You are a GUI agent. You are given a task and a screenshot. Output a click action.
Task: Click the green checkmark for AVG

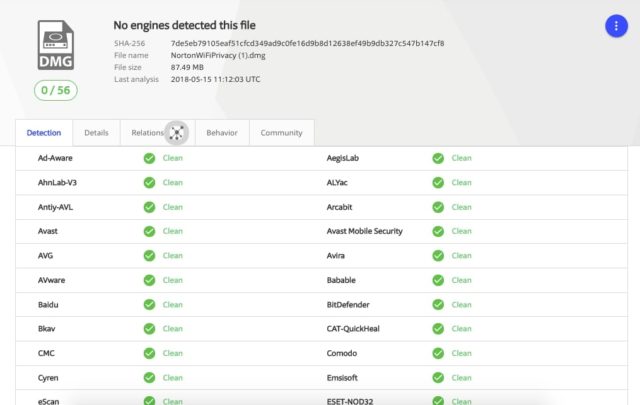149,256
